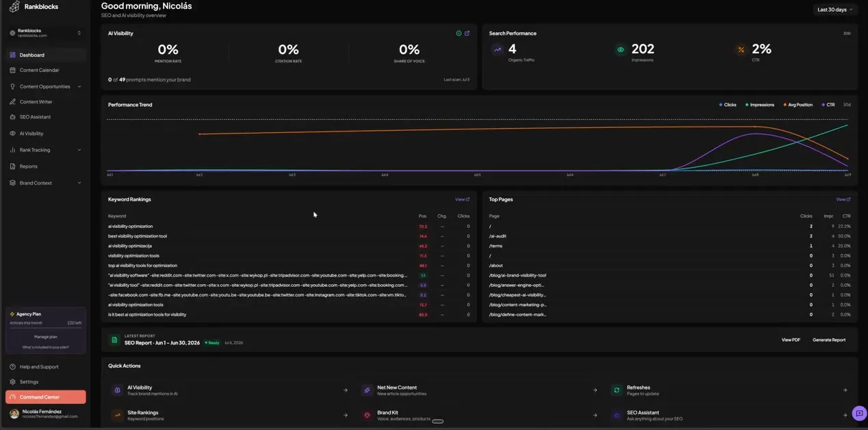Screen dimensions: 868x430
Task: Click the Settings gear icon
Action: pyautogui.click(x=13, y=382)
